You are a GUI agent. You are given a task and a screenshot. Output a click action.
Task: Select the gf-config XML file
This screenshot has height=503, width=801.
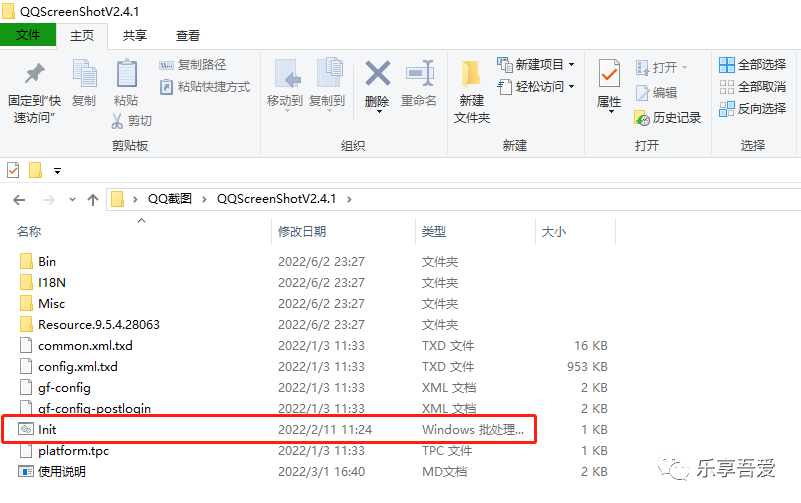click(x=64, y=388)
